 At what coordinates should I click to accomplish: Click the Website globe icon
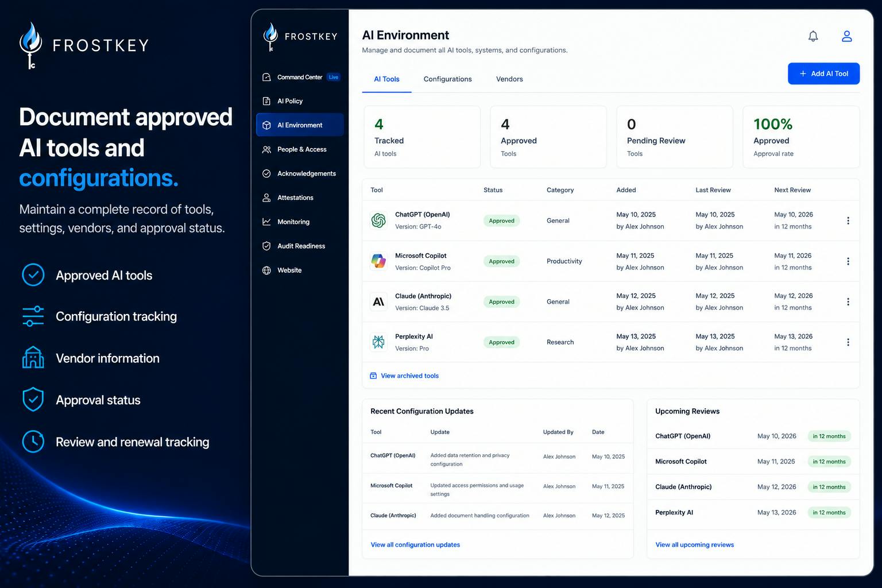pyautogui.click(x=266, y=270)
